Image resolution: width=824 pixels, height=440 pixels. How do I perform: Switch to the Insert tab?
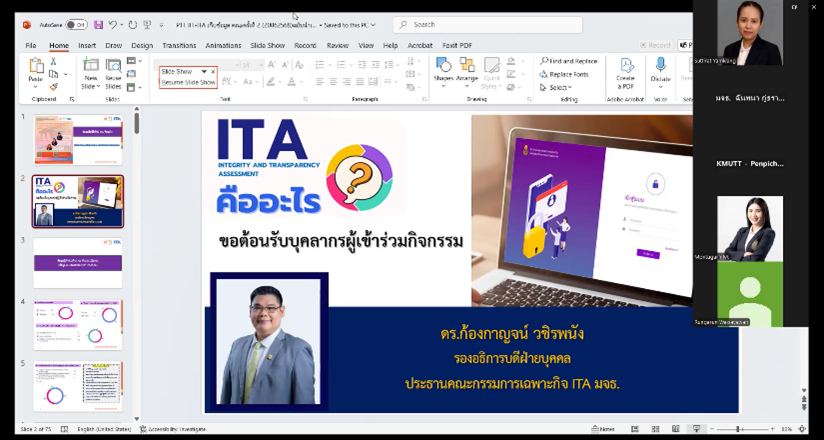[87, 46]
